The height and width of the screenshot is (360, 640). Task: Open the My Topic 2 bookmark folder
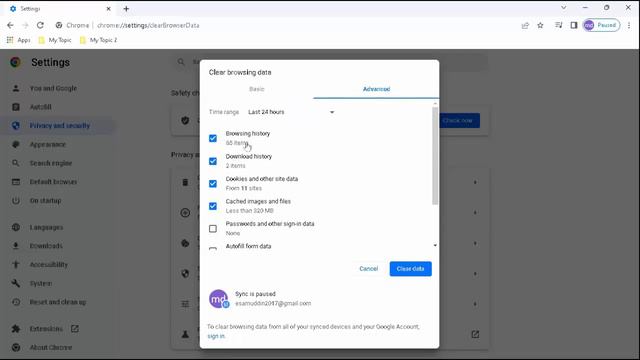point(99,40)
